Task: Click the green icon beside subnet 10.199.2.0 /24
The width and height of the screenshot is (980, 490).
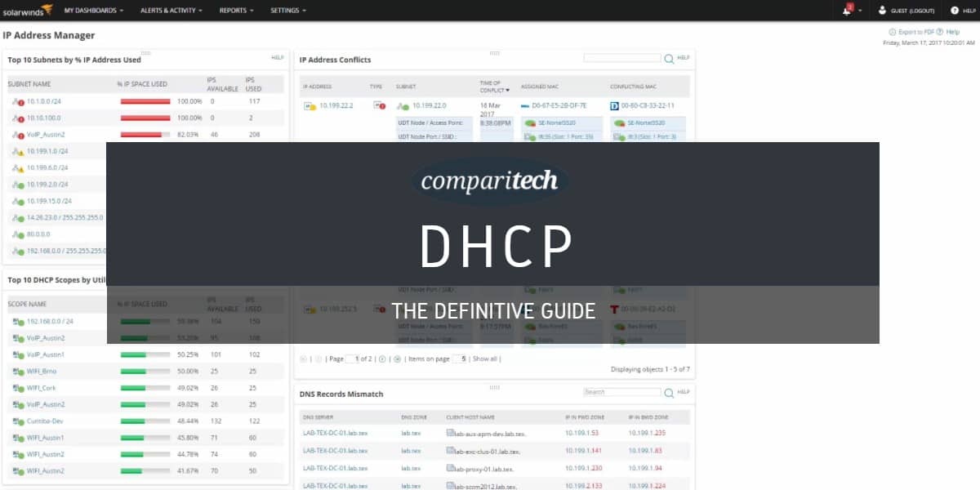Action: (18, 185)
